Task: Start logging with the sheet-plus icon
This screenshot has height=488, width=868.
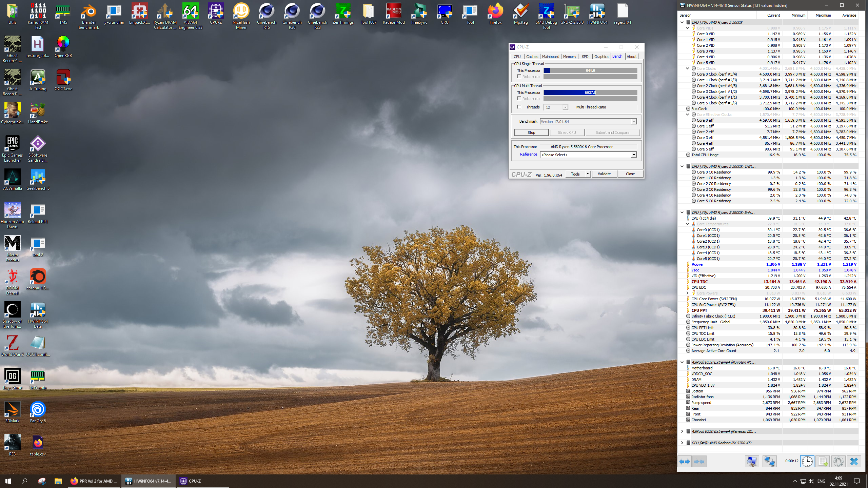Action: coord(823,462)
